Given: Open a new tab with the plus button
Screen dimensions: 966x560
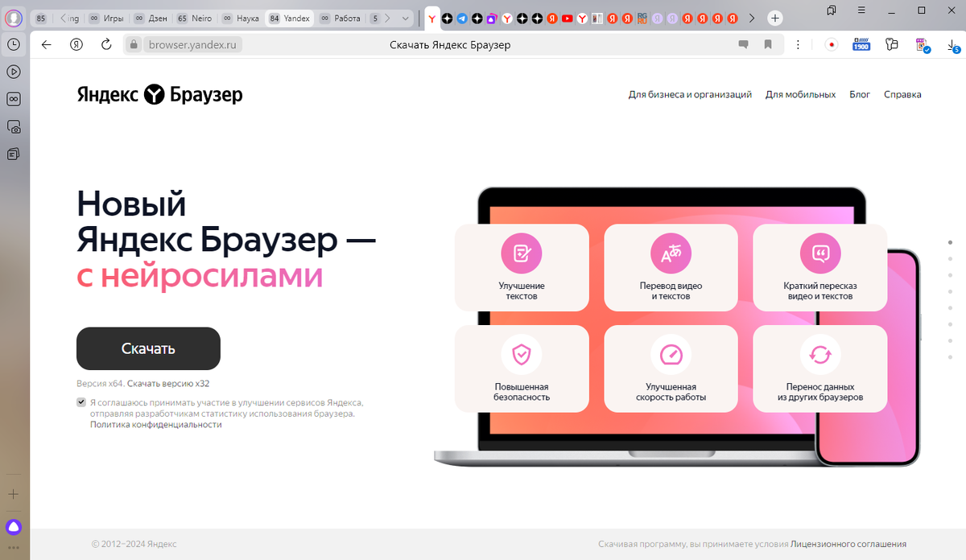Looking at the screenshot, I should point(774,18).
